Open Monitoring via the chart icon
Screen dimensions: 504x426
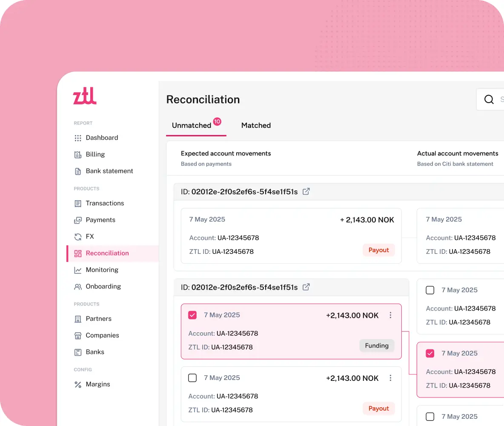point(78,270)
